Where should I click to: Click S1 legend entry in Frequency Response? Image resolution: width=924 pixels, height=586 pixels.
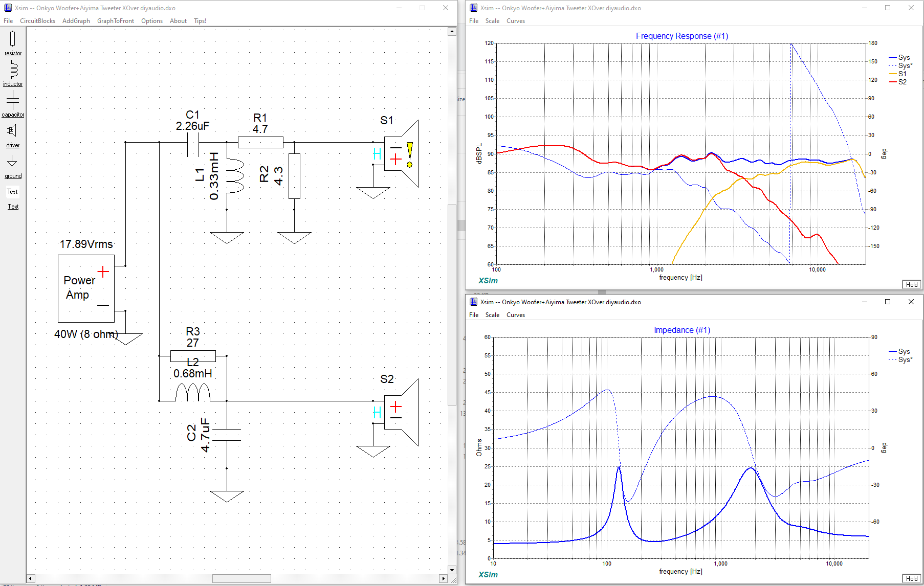click(899, 74)
